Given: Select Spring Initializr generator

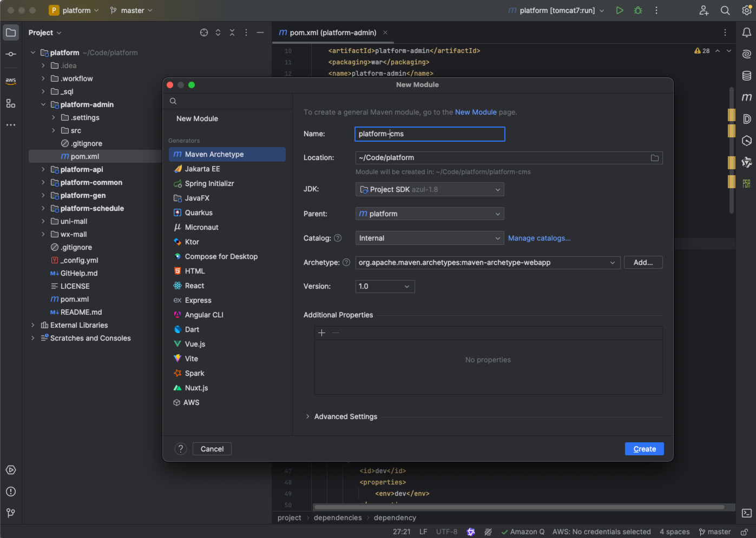Looking at the screenshot, I should 227,183.
